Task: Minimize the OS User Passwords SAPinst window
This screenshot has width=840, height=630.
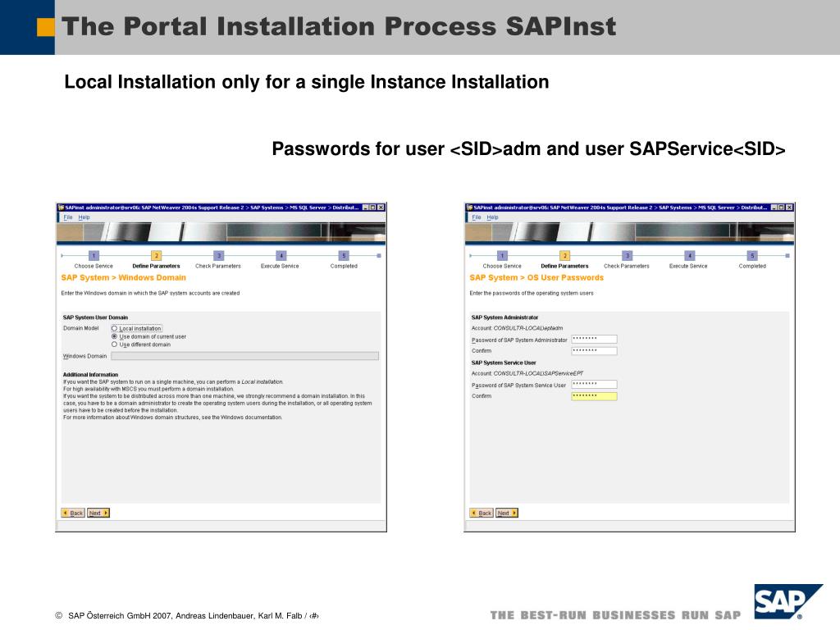Action: [x=774, y=208]
